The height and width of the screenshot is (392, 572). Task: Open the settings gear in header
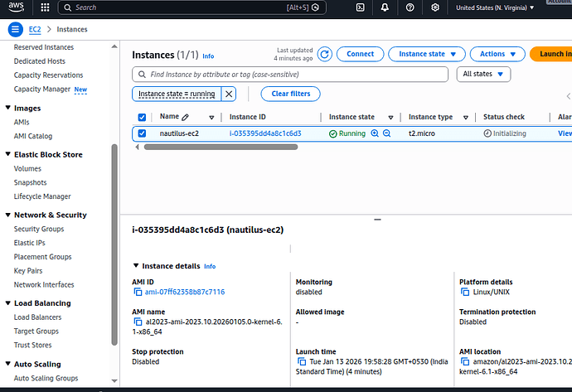pos(435,7)
